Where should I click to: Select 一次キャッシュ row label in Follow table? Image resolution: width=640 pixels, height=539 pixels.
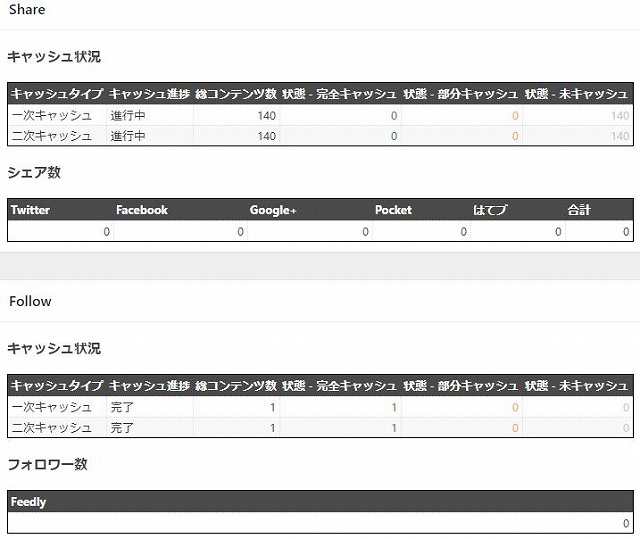click(52, 407)
